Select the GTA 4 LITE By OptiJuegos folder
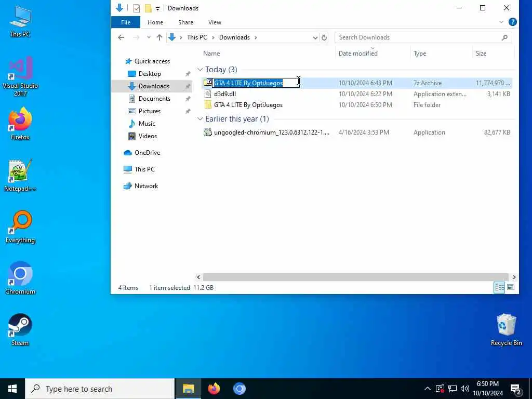Viewport: 532px width, 399px height. [x=356, y=105]
